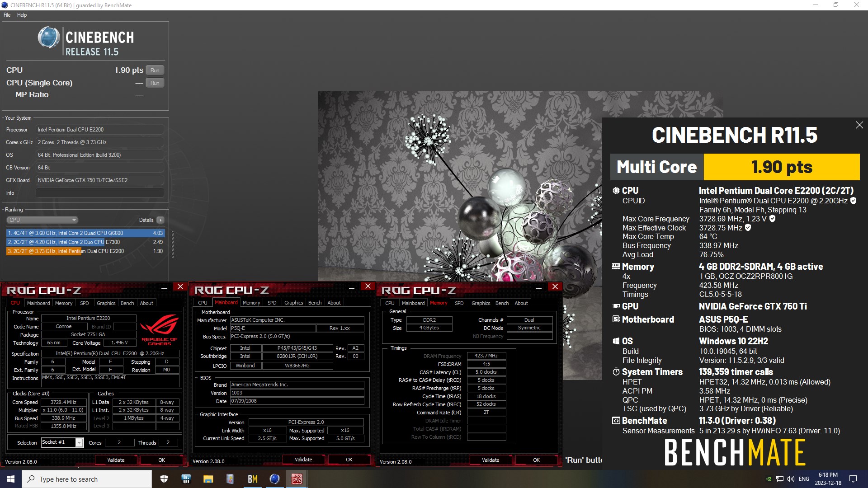This screenshot has height=488, width=868.
Task: Click verified shield next to CPUID
Action: [853, 201]
